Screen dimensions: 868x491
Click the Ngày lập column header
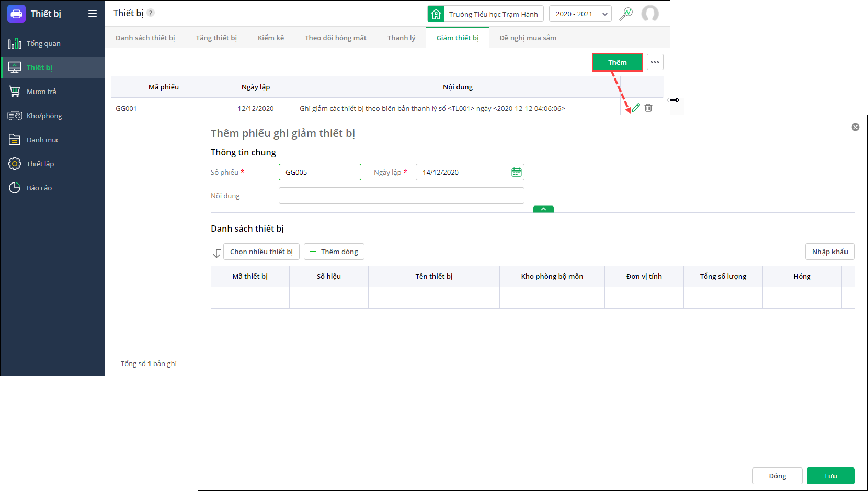(256, 87)
